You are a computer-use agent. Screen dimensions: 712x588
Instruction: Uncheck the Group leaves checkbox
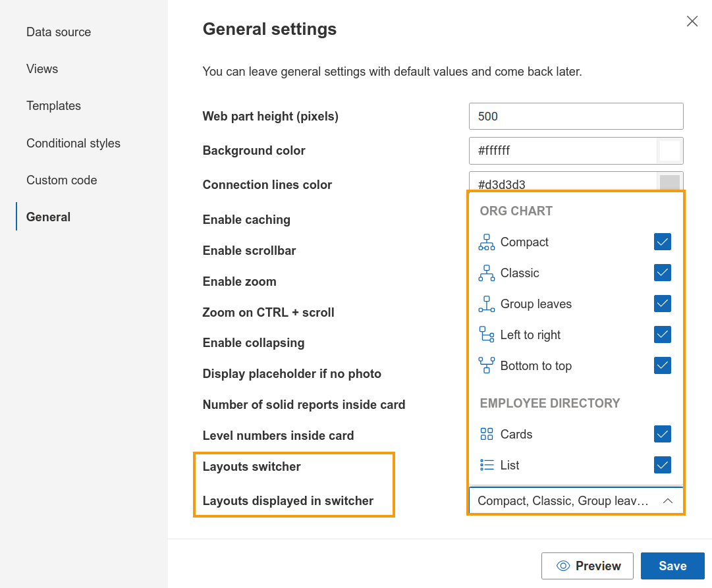663,304
